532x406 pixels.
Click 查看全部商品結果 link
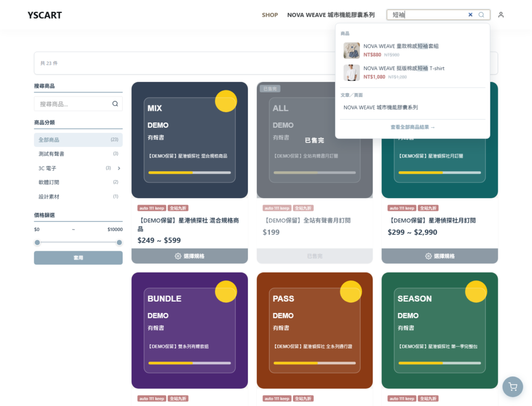click(413, 127)
